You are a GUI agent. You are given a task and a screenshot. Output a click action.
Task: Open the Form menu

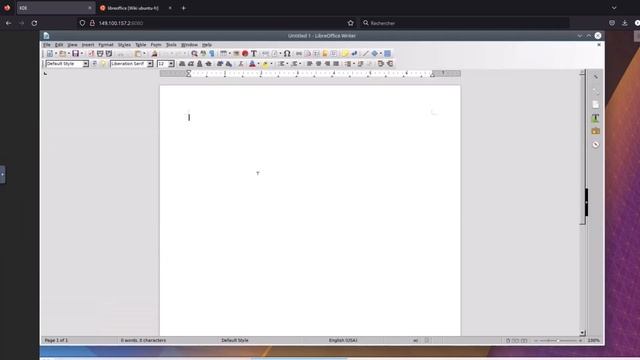[x=156, y=45]
